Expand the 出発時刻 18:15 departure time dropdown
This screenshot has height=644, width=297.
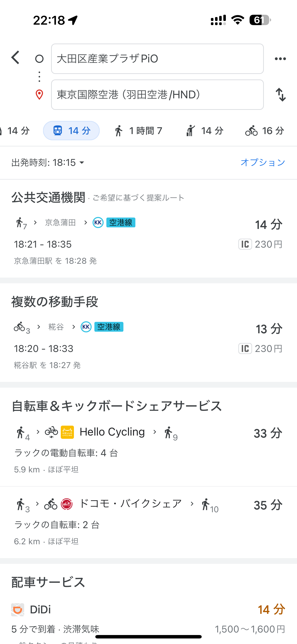coord(48,163)
